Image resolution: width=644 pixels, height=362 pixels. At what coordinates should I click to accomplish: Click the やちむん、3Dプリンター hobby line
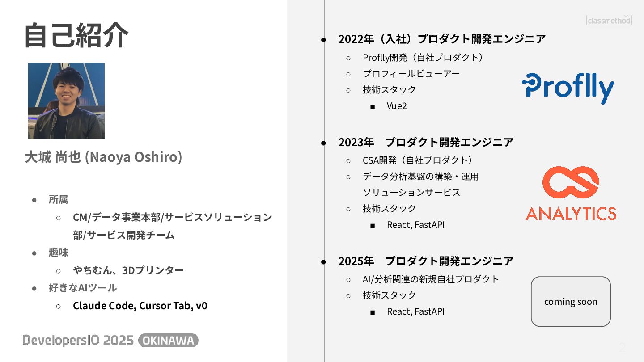click(x=128, y=270)
